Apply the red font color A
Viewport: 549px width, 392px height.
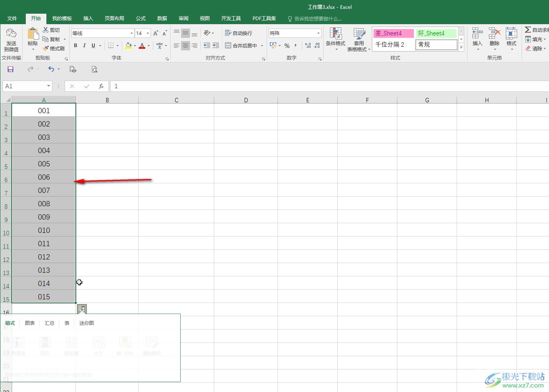click(142, 46)
